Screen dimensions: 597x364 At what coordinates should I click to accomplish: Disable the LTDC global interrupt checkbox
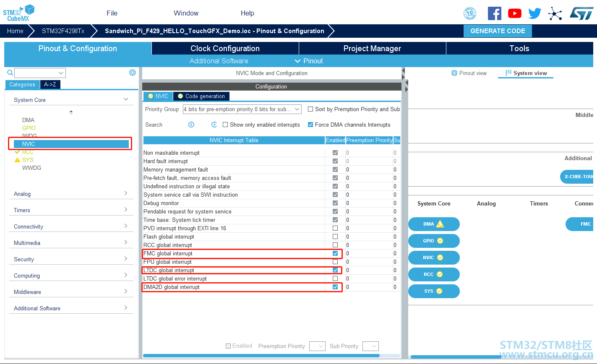(335, 270)
